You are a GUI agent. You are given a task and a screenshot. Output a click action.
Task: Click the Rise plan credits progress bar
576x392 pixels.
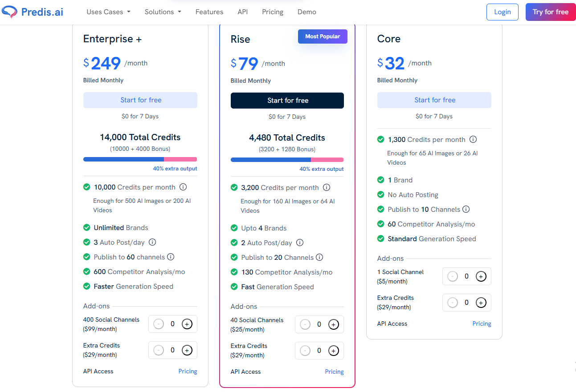click(x=287, y=159)
